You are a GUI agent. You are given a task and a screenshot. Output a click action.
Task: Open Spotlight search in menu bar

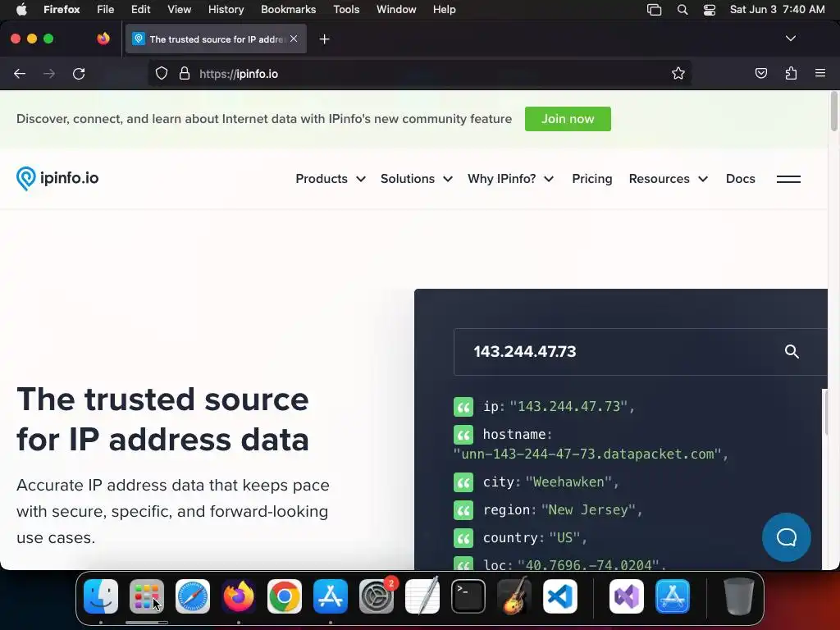coord(682,10)
